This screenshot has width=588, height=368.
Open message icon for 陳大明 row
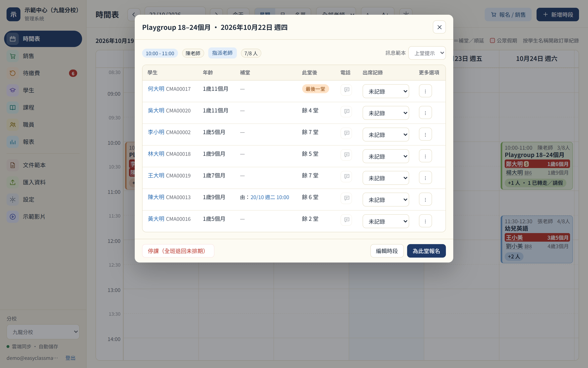pos(346,198)
